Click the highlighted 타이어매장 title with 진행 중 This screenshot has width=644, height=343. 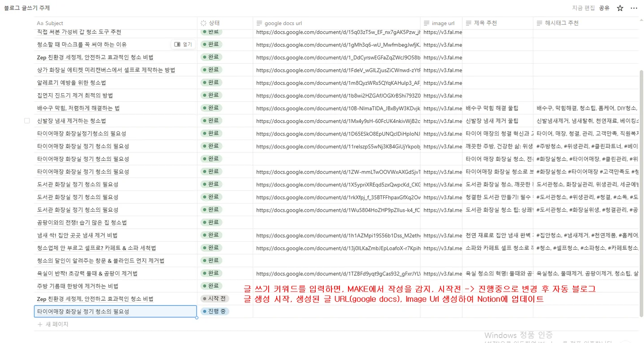83,311
